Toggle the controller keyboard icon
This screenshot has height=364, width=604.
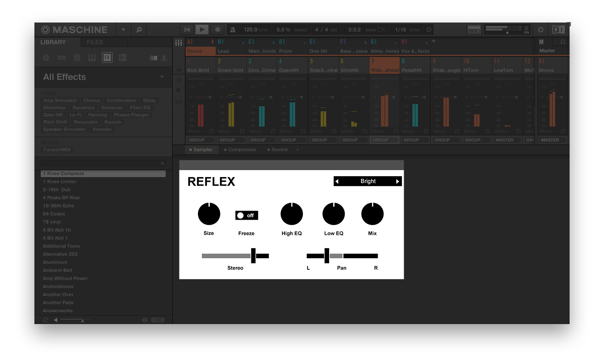click(474, 30)
